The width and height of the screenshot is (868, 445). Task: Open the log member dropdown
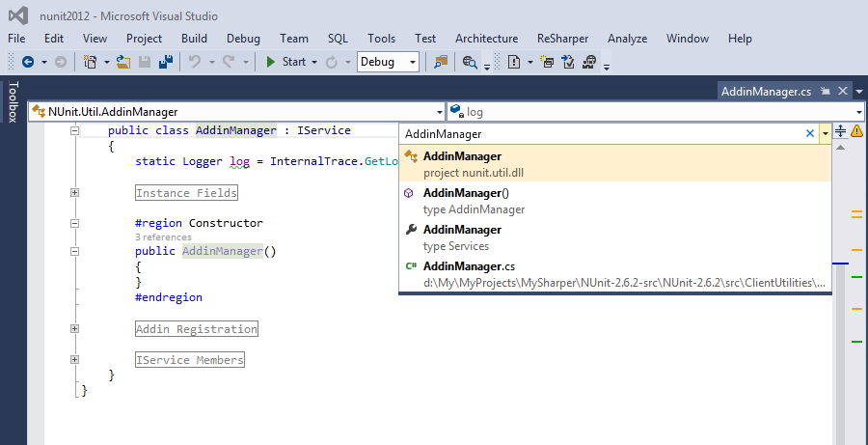click(859, 112)
